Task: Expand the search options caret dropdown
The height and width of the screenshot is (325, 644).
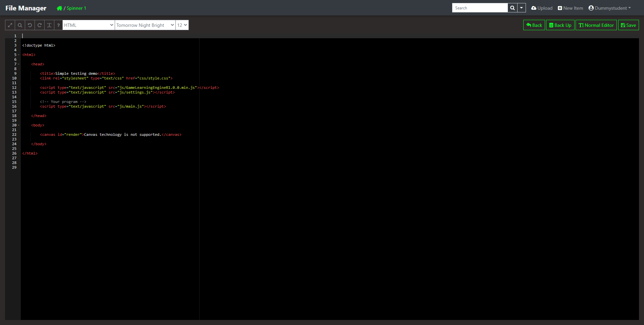Action: click(x=521, y=8)
